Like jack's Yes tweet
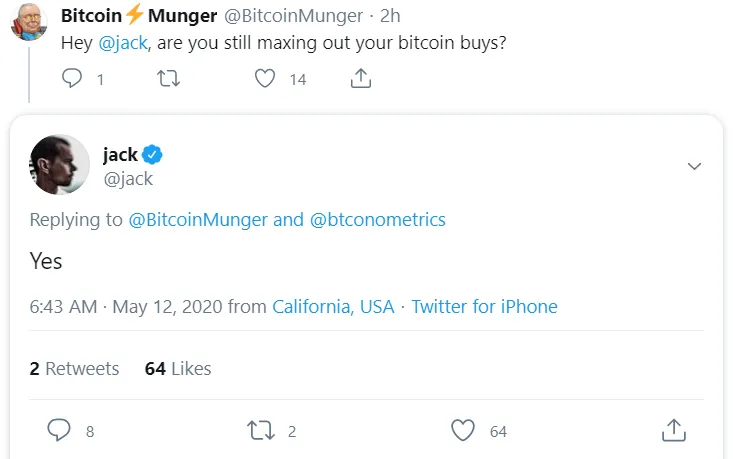Viewport: 733px width, 459px height. [x=463, y=430]
